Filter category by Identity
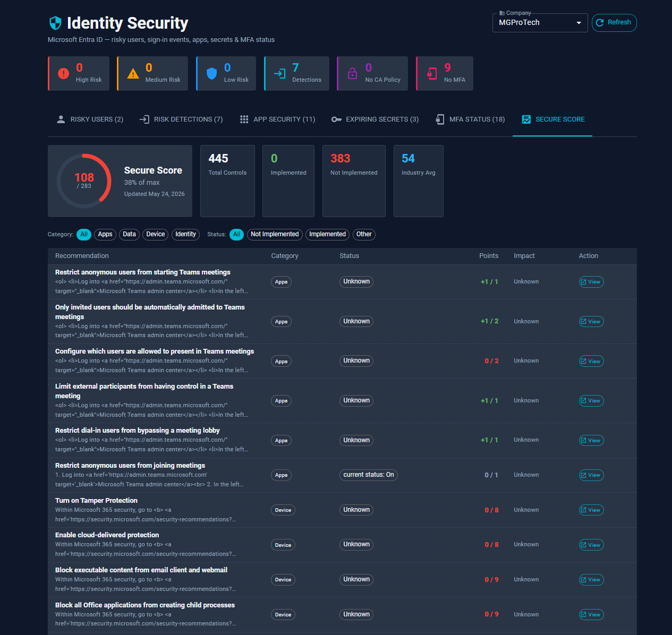Screen dimensions: 672x635 point(186,235)
